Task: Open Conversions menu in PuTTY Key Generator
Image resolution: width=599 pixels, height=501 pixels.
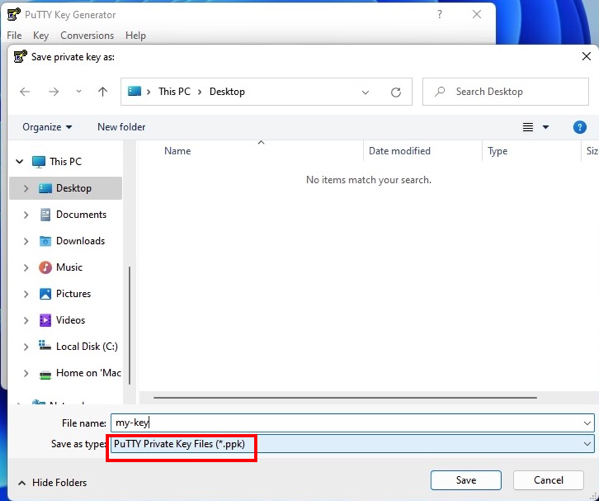Action: pyautogui.click(x=87, y=36)
